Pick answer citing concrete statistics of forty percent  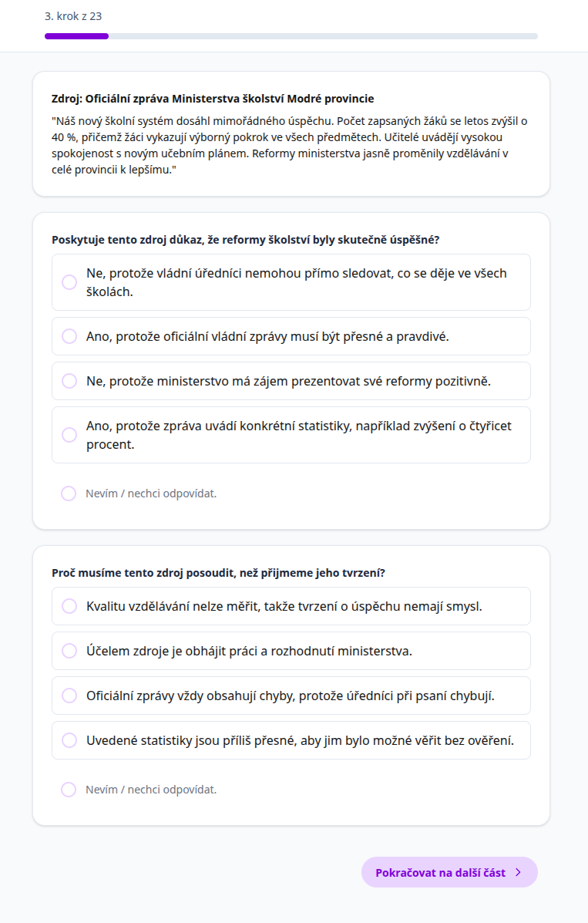coord(291,435)
